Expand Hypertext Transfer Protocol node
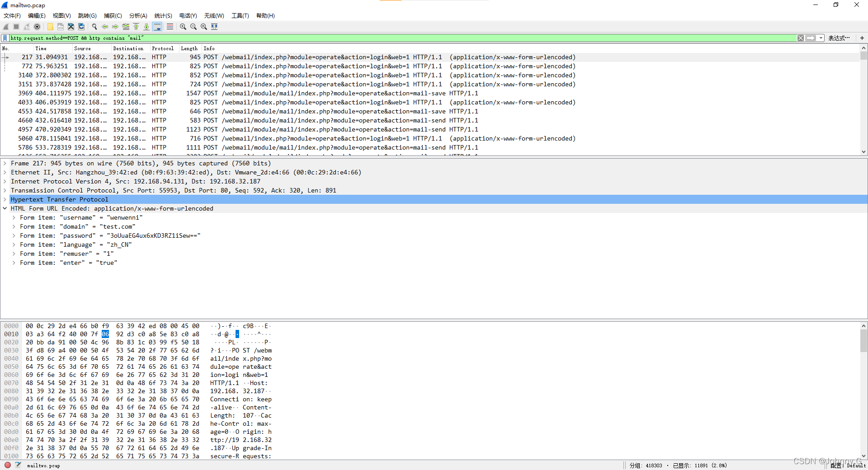 click(5, 200)
